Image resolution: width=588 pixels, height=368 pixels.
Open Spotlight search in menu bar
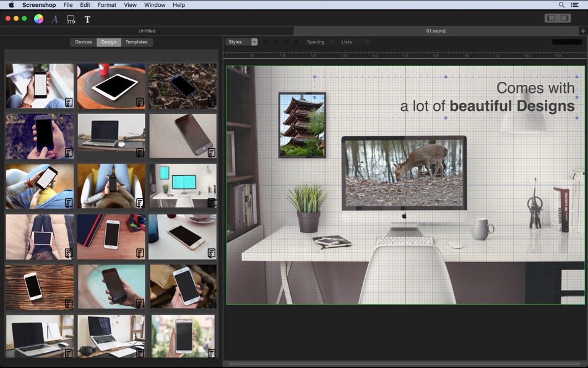(561, 5)
